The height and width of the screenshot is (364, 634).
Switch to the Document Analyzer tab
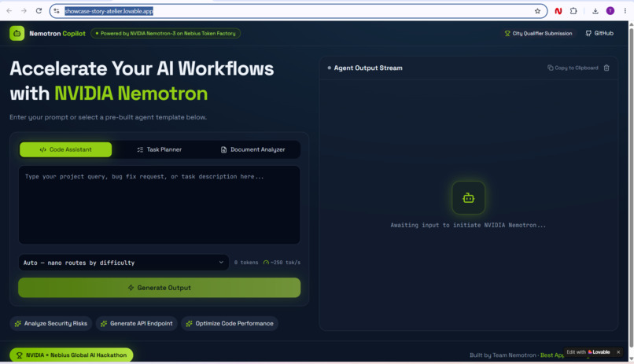pos(252,149)
